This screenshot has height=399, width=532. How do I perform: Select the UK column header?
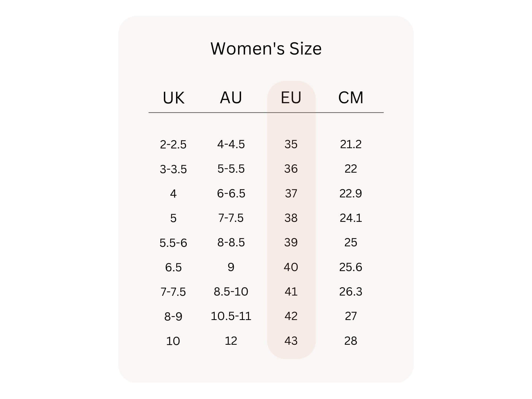(173, 98)
